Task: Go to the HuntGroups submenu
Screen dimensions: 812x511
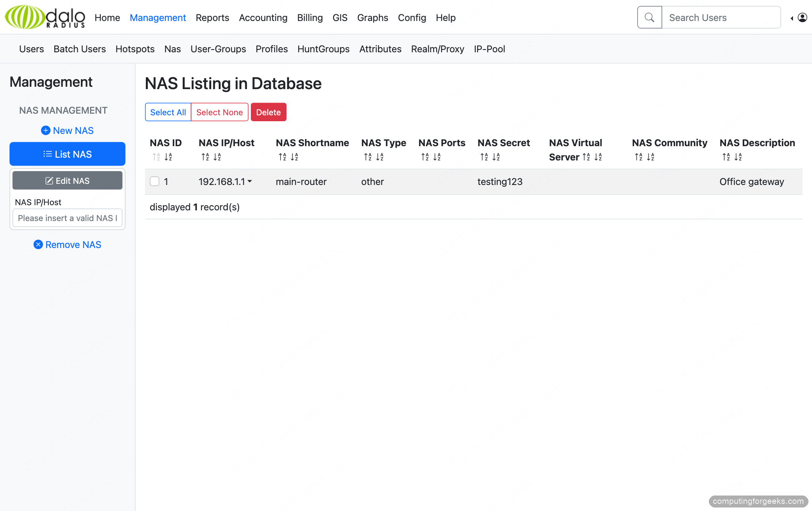Action: tap(324, 49)
